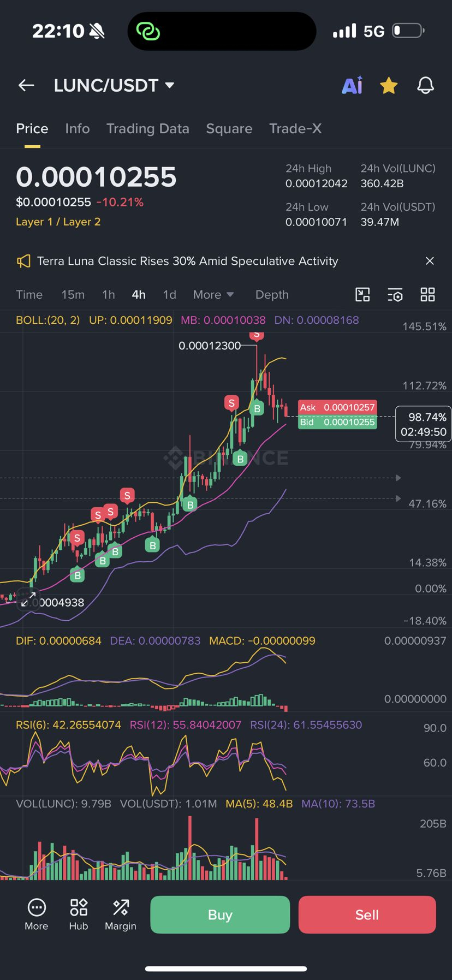Tap the green Buy button

[220, 914]
